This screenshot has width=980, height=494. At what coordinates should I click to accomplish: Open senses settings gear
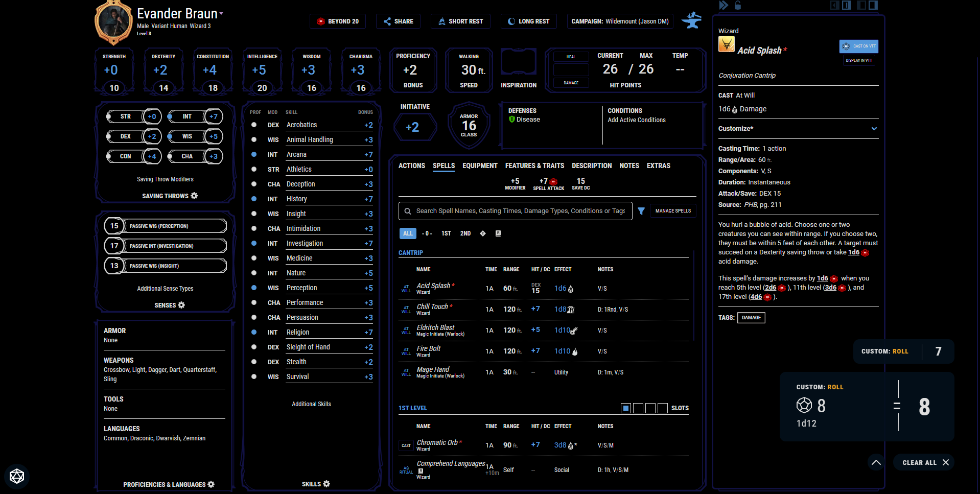[x=181, y=305]
